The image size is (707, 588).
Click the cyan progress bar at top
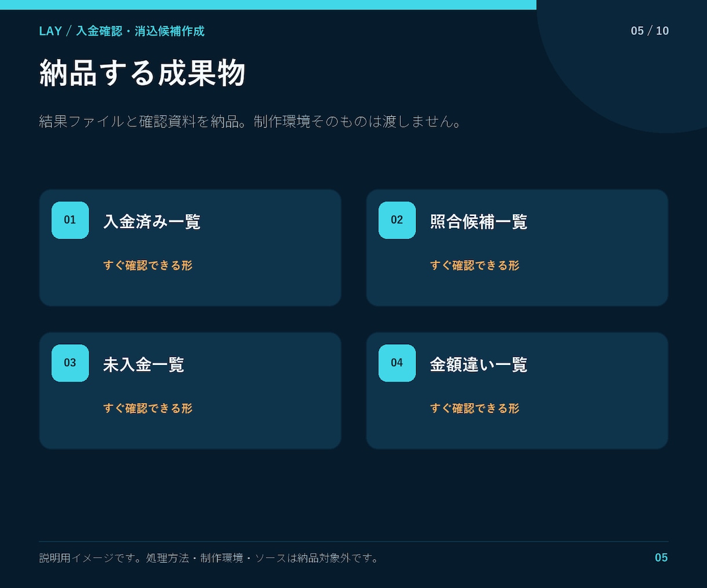click(268, 5)
